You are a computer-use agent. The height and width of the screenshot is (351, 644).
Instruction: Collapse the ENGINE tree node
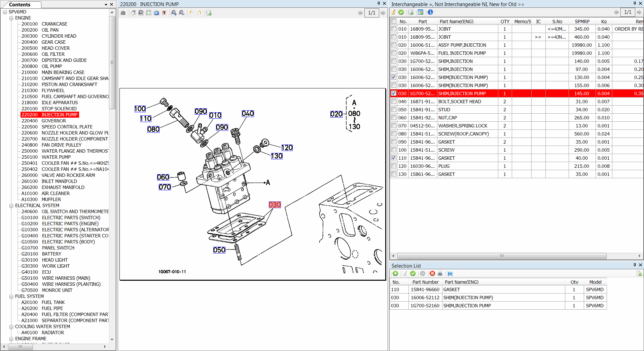pos(11,18)
